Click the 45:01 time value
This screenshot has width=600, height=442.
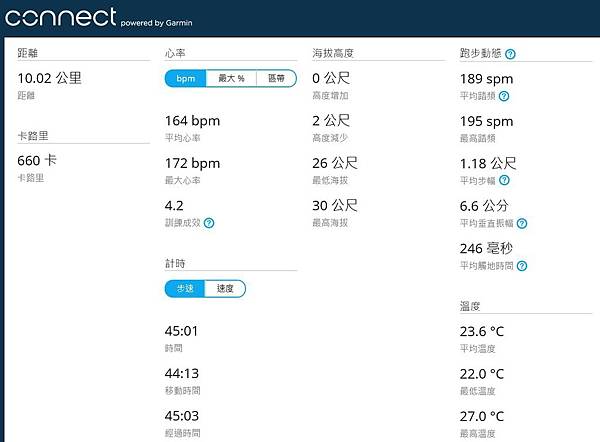(x=181, y=331)
